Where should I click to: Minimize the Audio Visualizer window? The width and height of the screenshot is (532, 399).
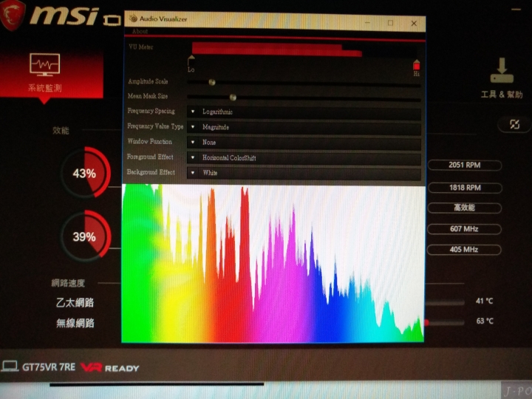tap(367, 23)
